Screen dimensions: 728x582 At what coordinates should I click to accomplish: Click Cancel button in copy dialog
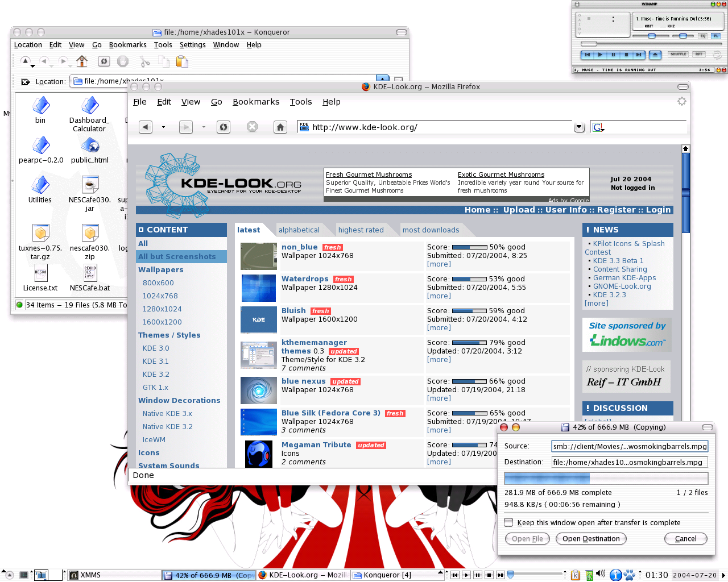(x=685, y=539)
